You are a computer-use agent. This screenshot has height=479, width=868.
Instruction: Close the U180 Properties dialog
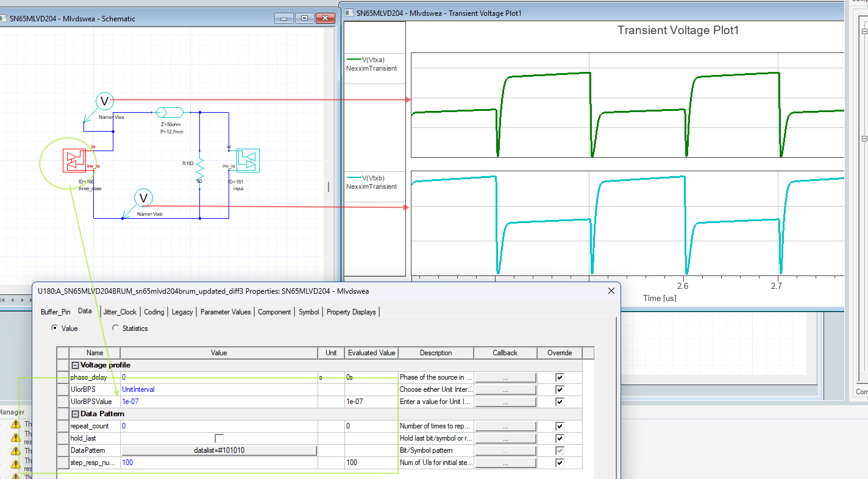(611, 291)
